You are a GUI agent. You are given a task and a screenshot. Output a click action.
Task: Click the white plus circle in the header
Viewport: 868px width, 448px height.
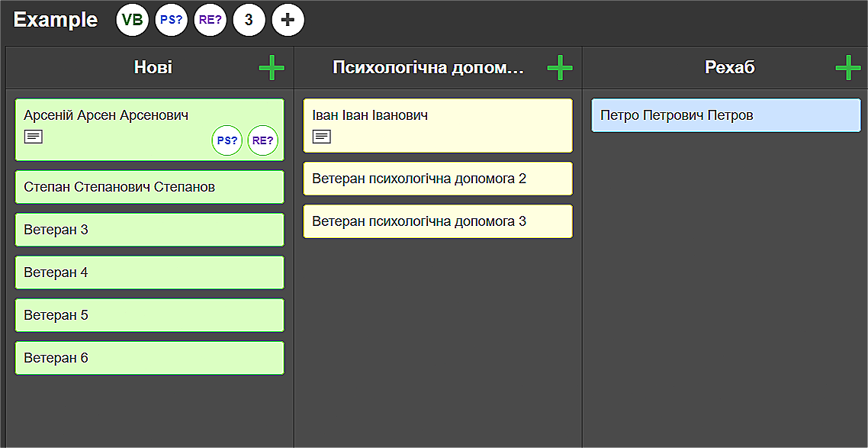pyautogui.click(x=288, y=20)
